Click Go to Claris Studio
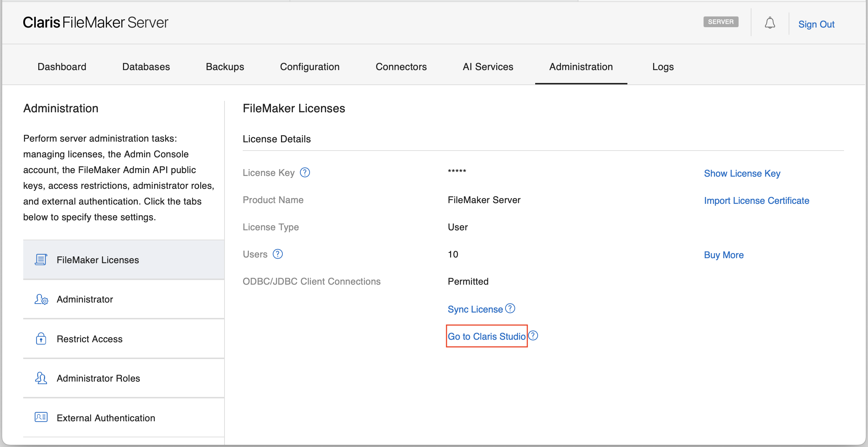 (486, 336)
